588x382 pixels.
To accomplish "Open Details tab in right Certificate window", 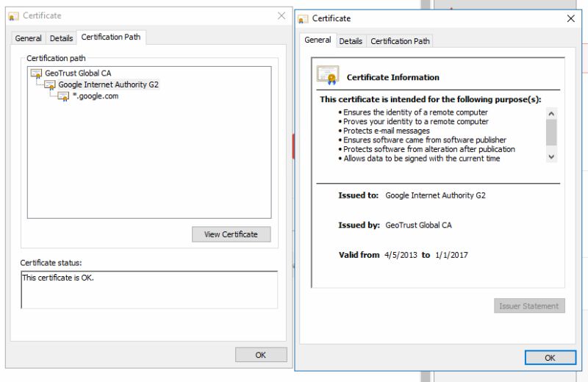I will coord(351,41).
